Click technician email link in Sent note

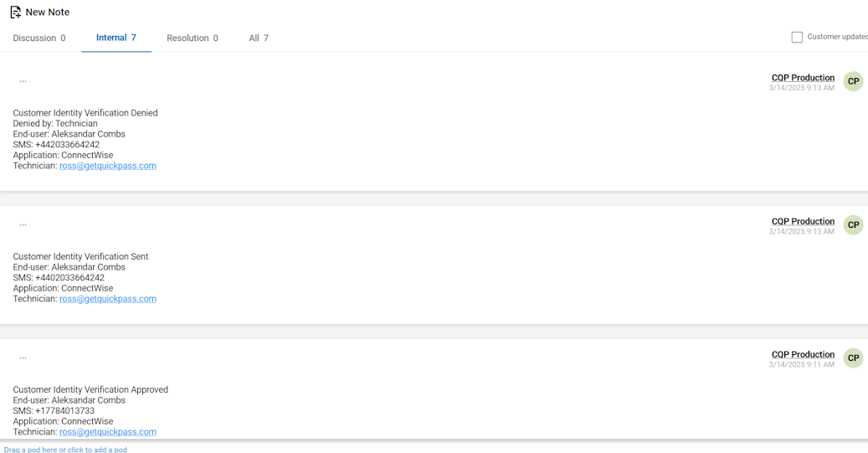click(108, 299)
